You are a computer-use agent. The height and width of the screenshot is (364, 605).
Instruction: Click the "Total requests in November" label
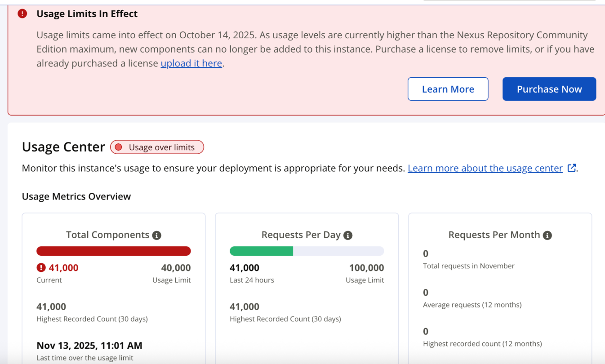point(469,266)
